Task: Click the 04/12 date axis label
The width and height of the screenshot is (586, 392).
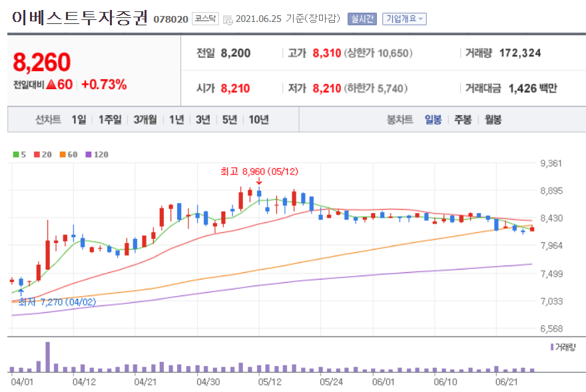Action: [84, 382]
